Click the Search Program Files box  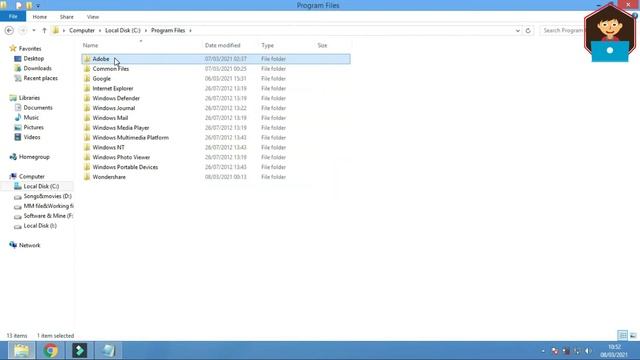coord(562,31)
